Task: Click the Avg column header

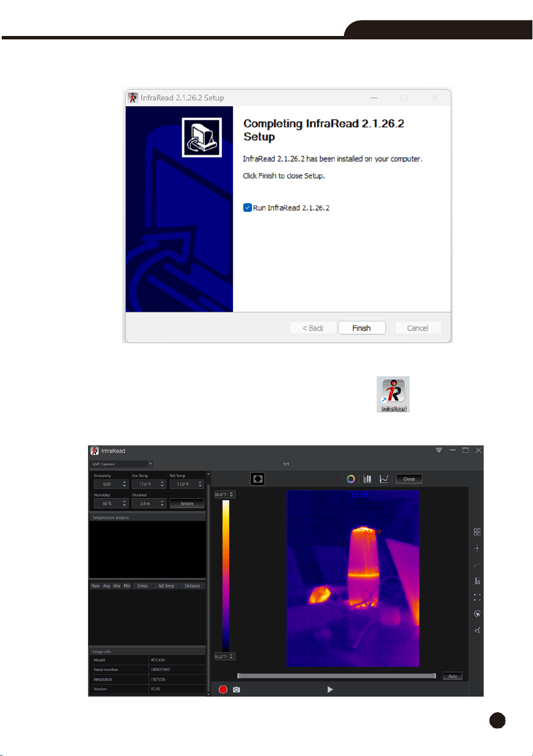Action: coord(106,586)
